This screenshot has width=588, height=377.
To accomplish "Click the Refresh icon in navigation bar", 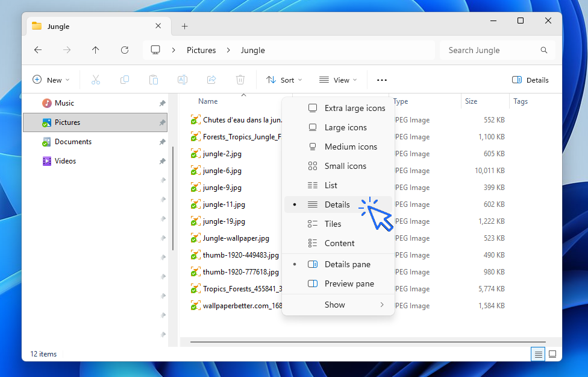I will pos(125,50).
